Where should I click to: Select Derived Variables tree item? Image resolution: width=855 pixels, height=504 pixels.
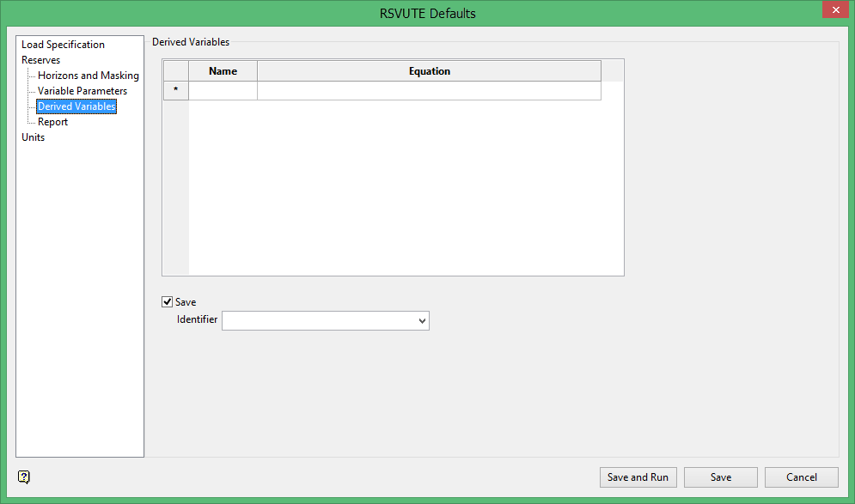click(x=76, y=106)
